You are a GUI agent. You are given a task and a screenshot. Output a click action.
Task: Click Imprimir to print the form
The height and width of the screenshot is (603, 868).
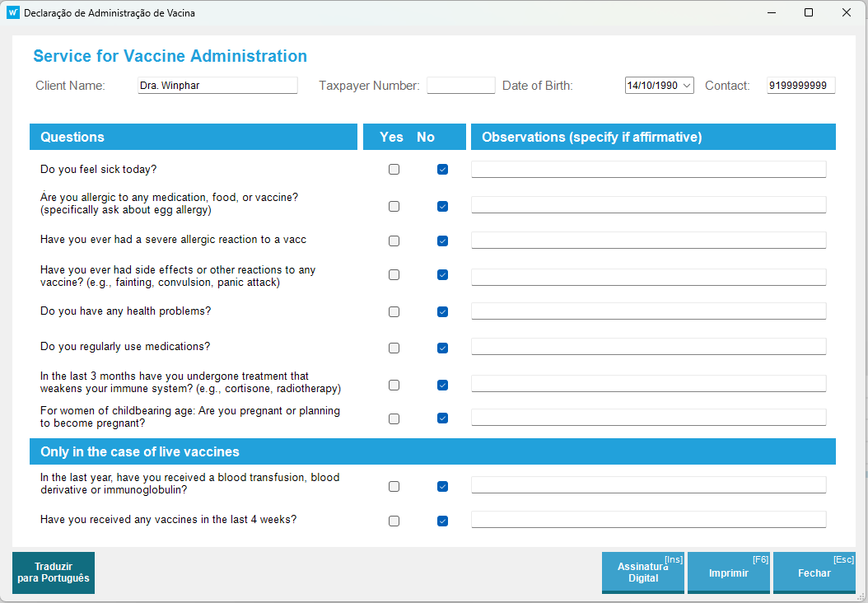[729, 573]
